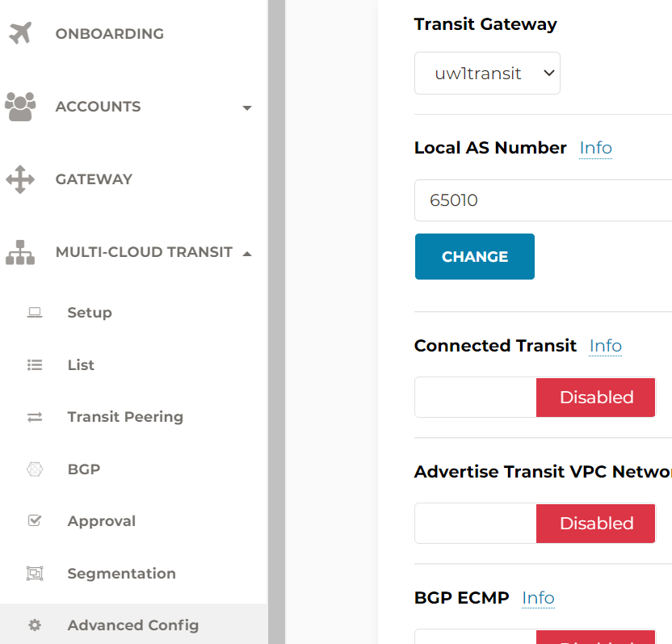The image size is (672, 644).
Task: Collapse the Multi-Cloud Transit menu arrow
Action: click(x=247, y=254)
